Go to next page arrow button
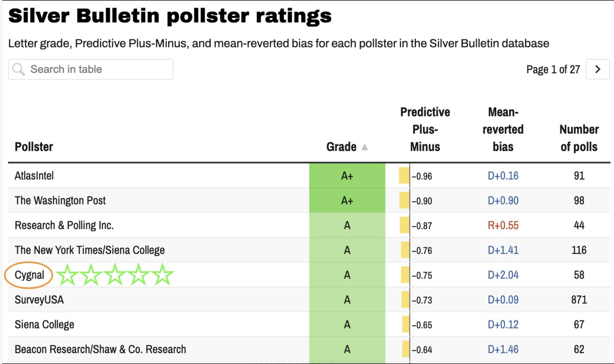 coord(598,69)
